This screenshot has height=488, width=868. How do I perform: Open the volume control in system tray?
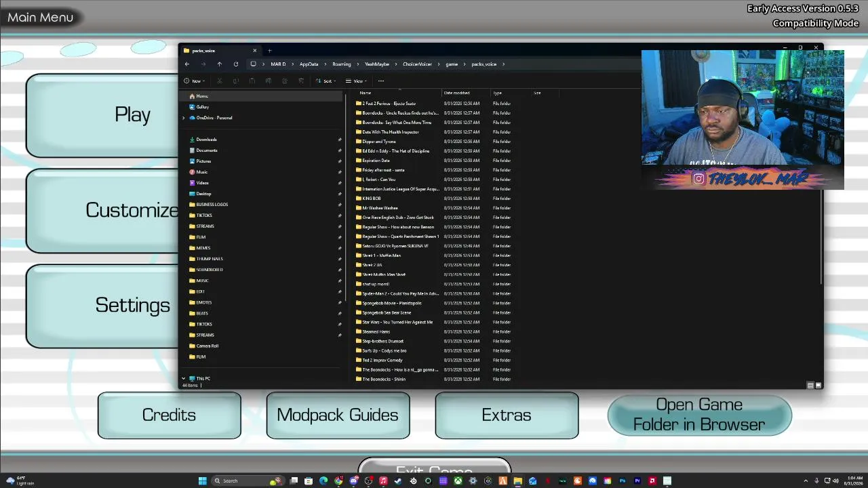coord(835,481)
